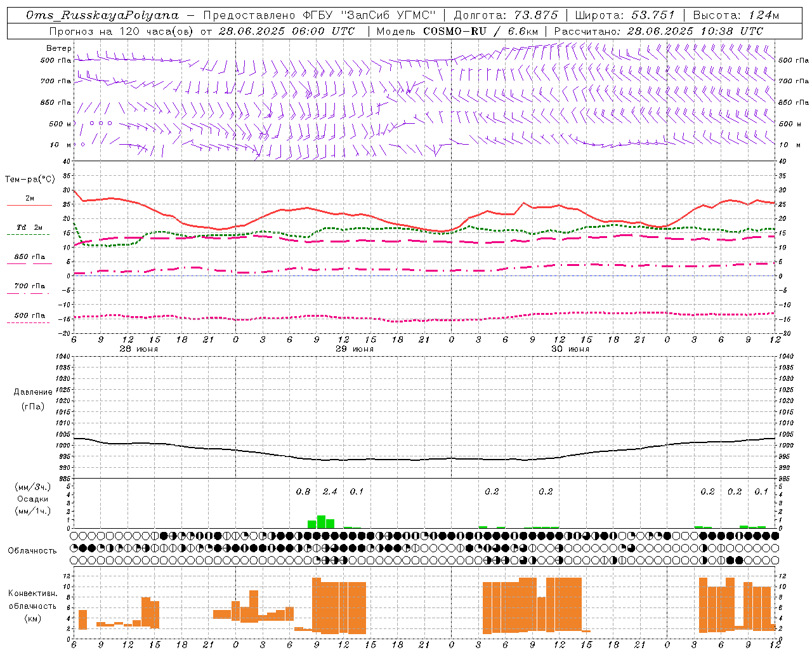Click the (км) convective height unit label
The image size is (812, 650).
[x=32, y=618]
